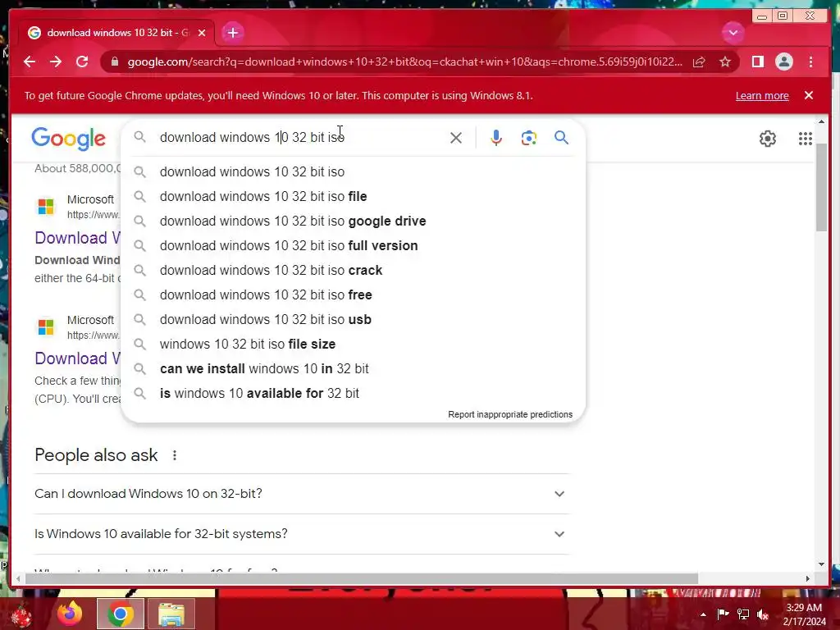Viewport: 840px width, 630px height.
Task: Click the muted volume tray icon
Action: coord(763,614)
